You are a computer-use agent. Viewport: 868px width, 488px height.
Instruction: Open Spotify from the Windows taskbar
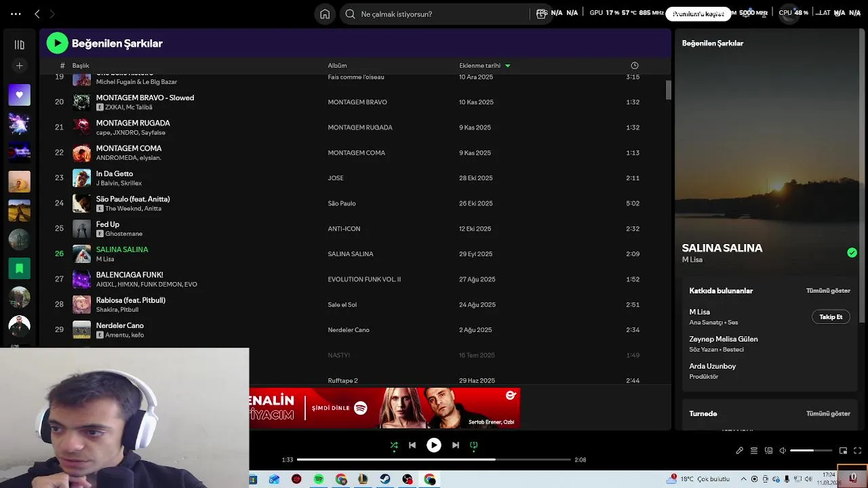pos(319,479)
